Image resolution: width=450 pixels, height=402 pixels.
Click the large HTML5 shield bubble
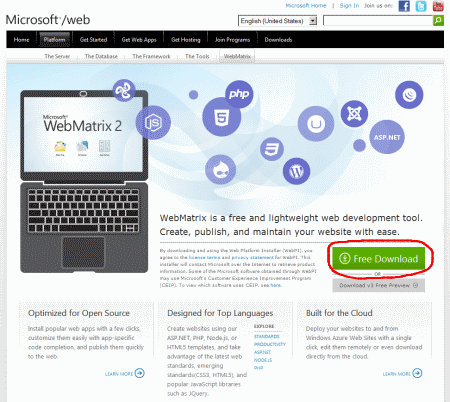(x=222, y=117)
